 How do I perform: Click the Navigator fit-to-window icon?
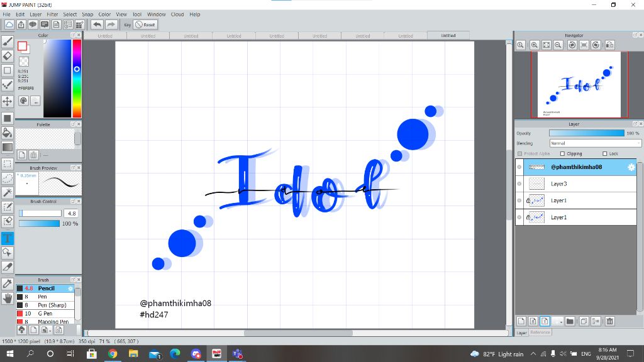coord(547,45)
